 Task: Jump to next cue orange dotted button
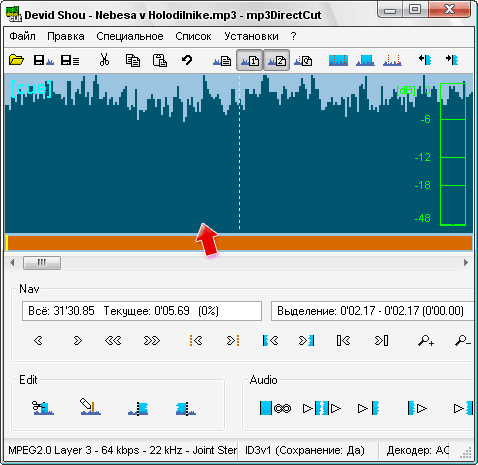click(x=233, y=341)
